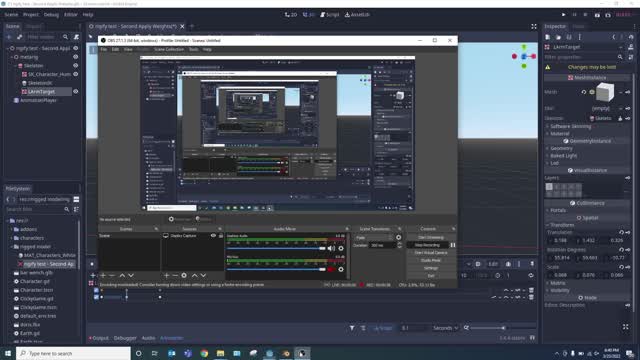Toggle visibility of root rigify test node
This screenshot has height=360, width=640.
(76, 48)
